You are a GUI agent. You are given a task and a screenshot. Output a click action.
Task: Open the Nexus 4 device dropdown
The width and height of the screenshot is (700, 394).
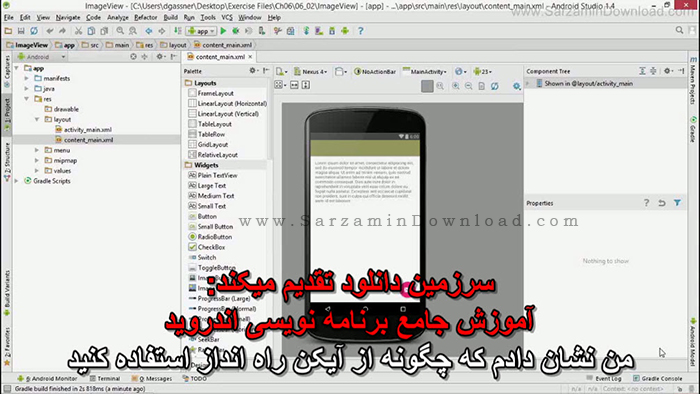point(311,71)
